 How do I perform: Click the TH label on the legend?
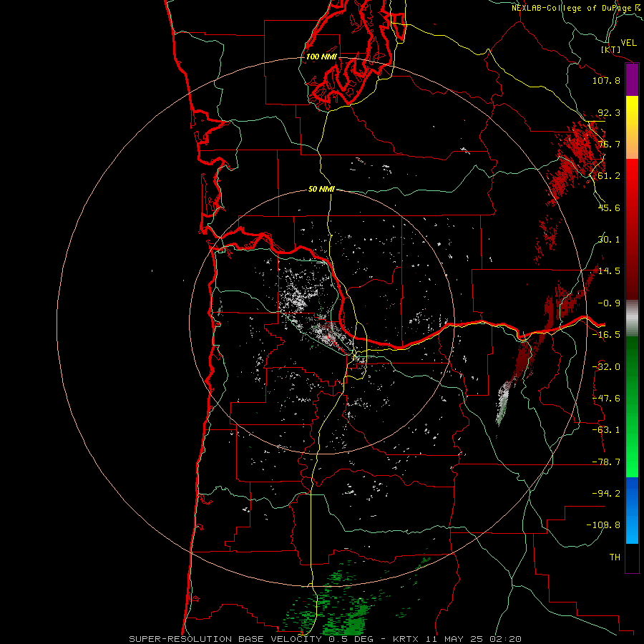pyautogui.click(x=615, y=557)
